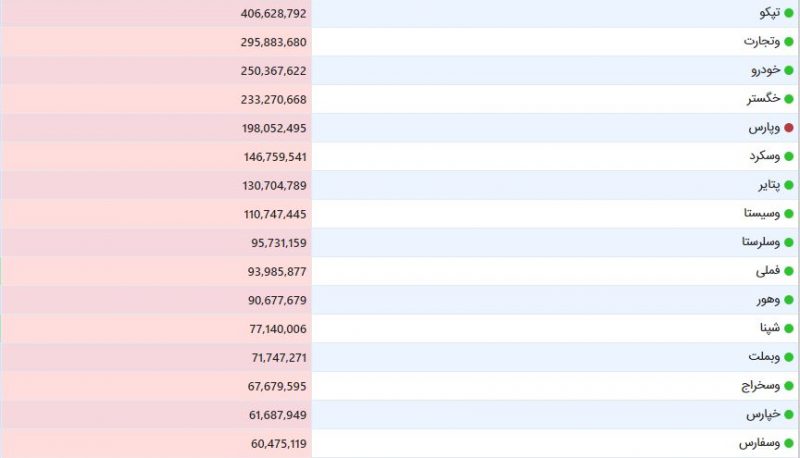
Task: Open the خپارس stock symbol
Action: pyautogui.click(x=763, y=414)
